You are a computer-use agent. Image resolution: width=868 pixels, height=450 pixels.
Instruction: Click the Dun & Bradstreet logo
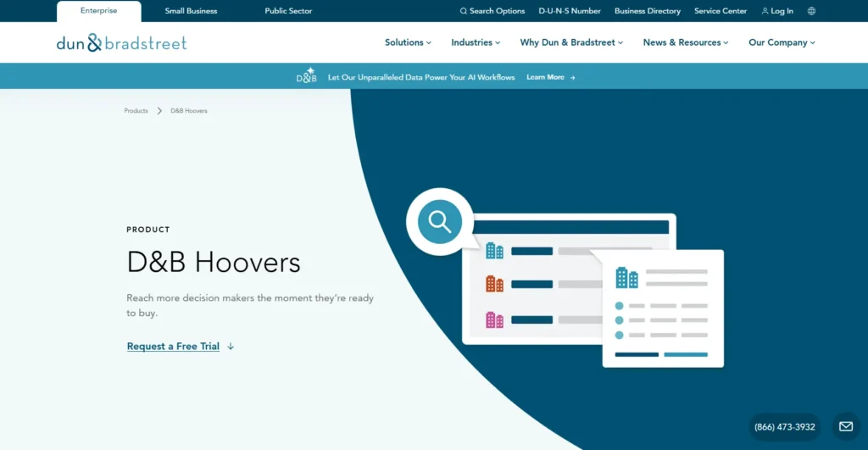pos(122,42)
